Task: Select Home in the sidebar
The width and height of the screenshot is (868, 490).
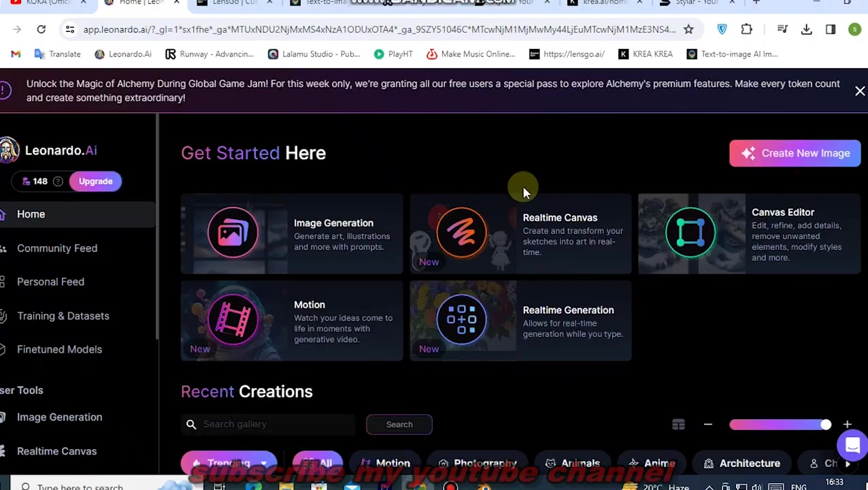Action: pos(78,214)
